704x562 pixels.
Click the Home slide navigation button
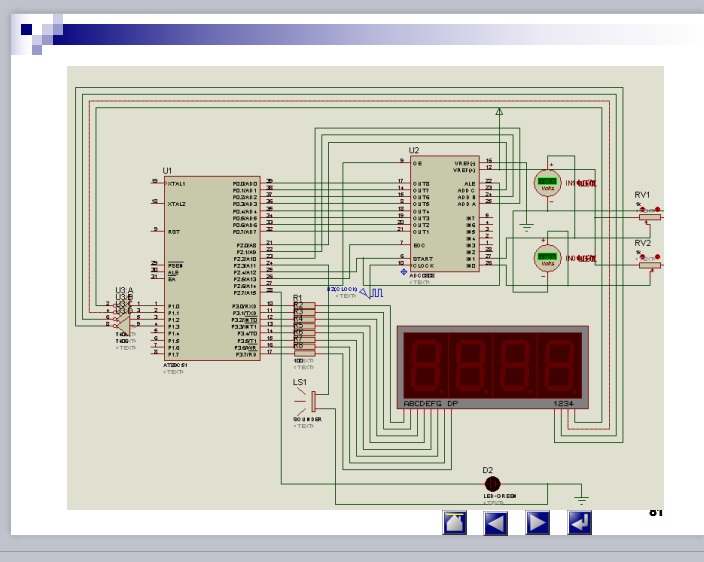[456, 522]
